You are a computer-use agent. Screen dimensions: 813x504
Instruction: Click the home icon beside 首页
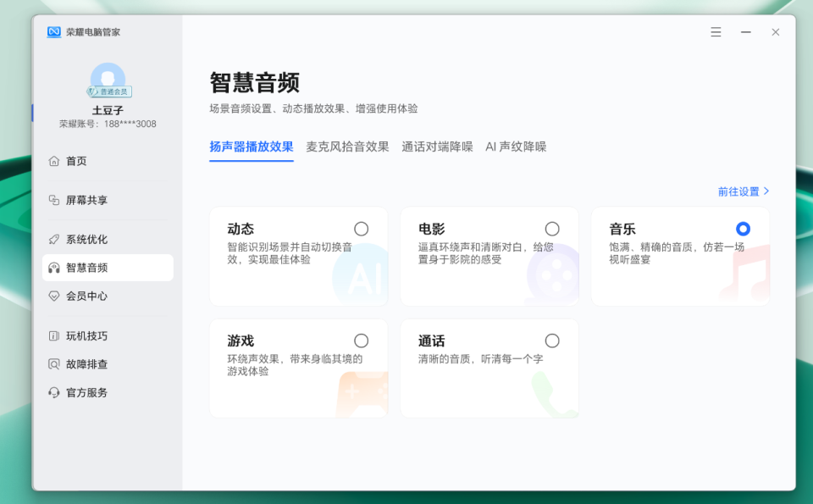54,161
